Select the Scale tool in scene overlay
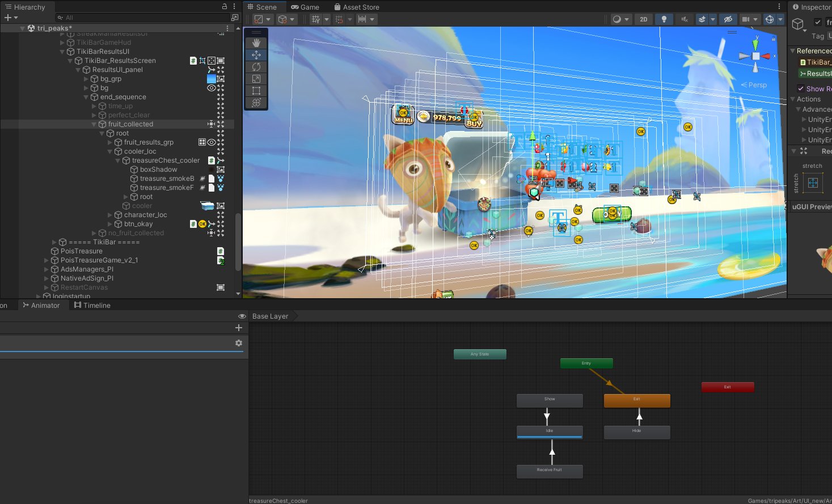 pos(256,79)
